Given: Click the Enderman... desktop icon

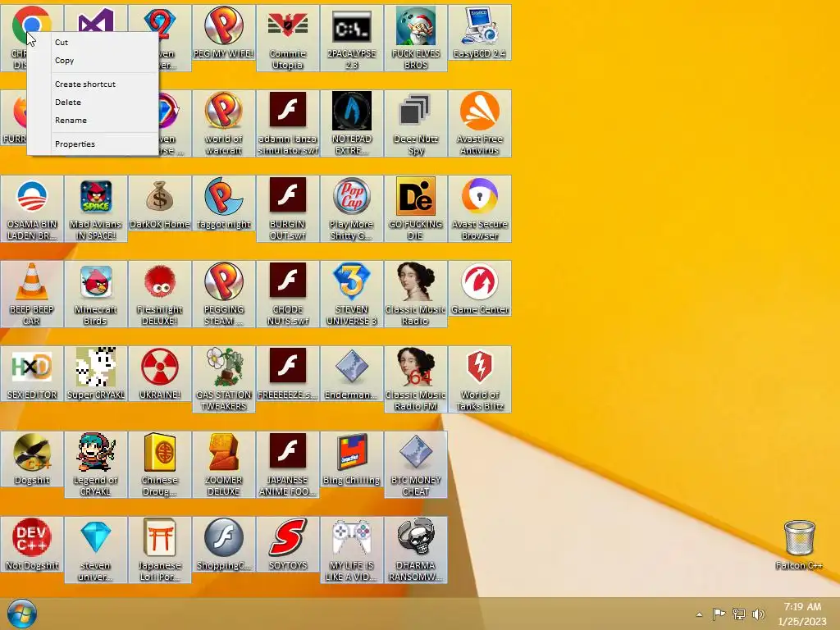Looking at the screenshot, I should (351, 373).
